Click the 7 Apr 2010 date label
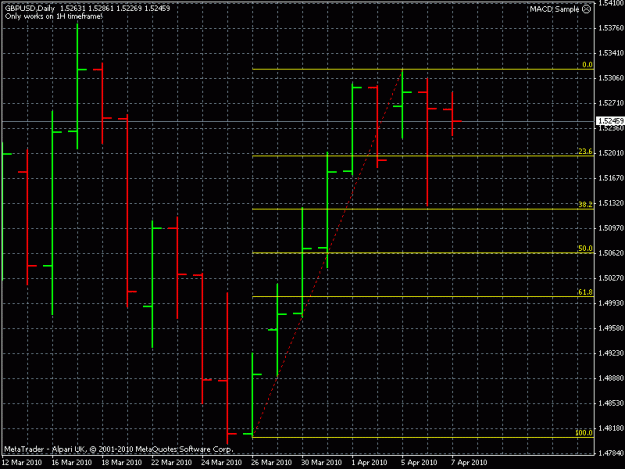The image size is (625, 469). click(x=469, y=463)
